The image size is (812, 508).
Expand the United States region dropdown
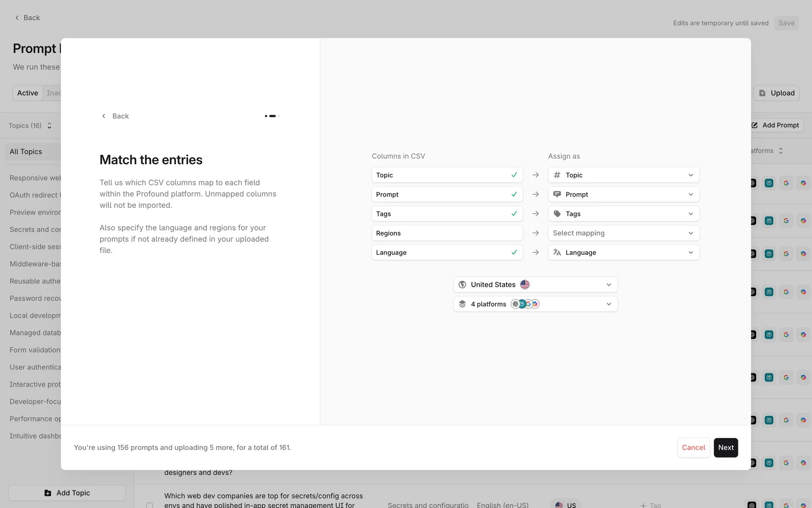coord(535,284)
